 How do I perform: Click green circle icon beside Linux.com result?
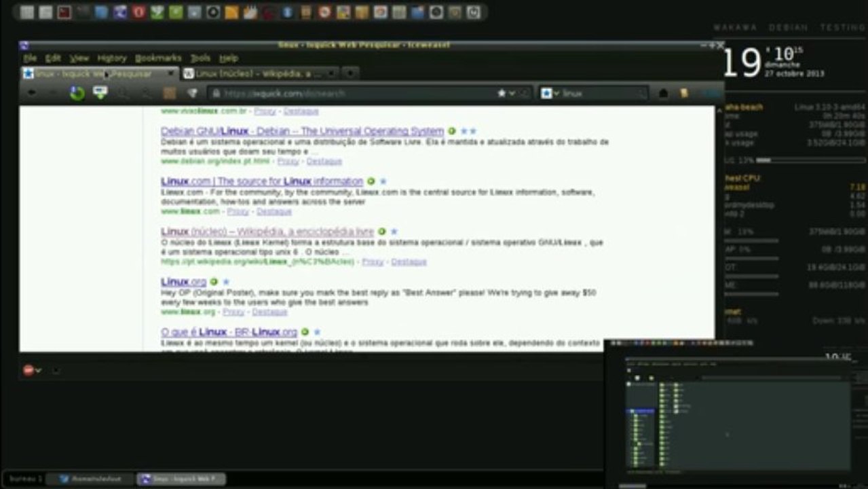point(371,181)
